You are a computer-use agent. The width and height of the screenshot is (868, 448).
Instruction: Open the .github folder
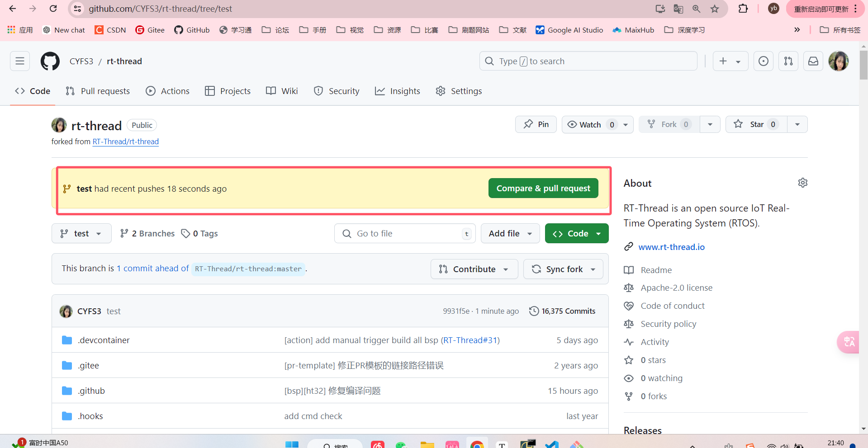pos(91,391)
